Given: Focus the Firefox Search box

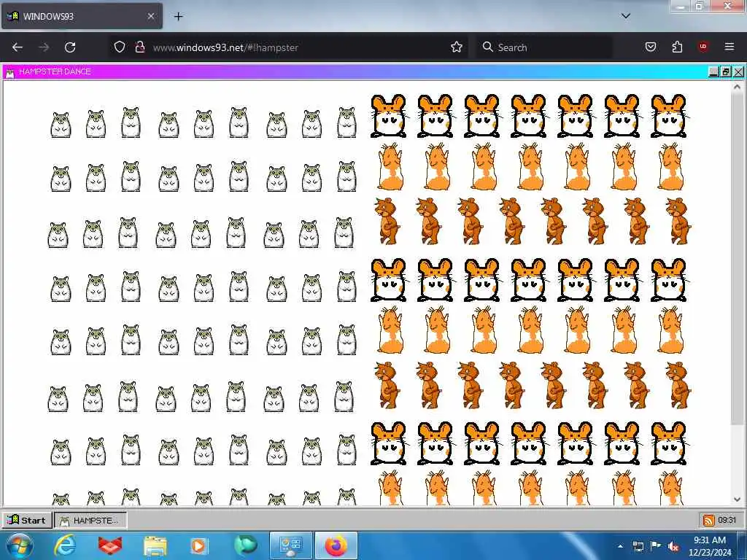Looking at the screenshot, I should click(x=544, y=47).
